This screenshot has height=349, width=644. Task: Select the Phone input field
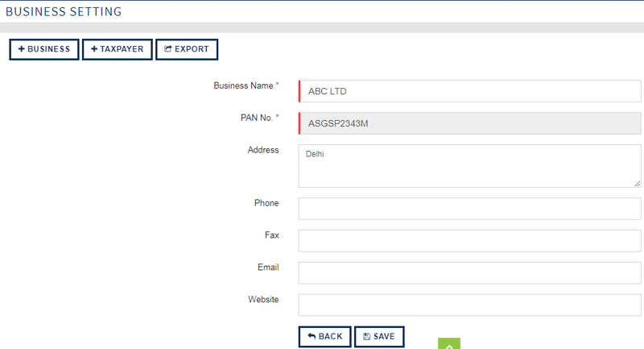pyautogui.click(x=470, y=209)
